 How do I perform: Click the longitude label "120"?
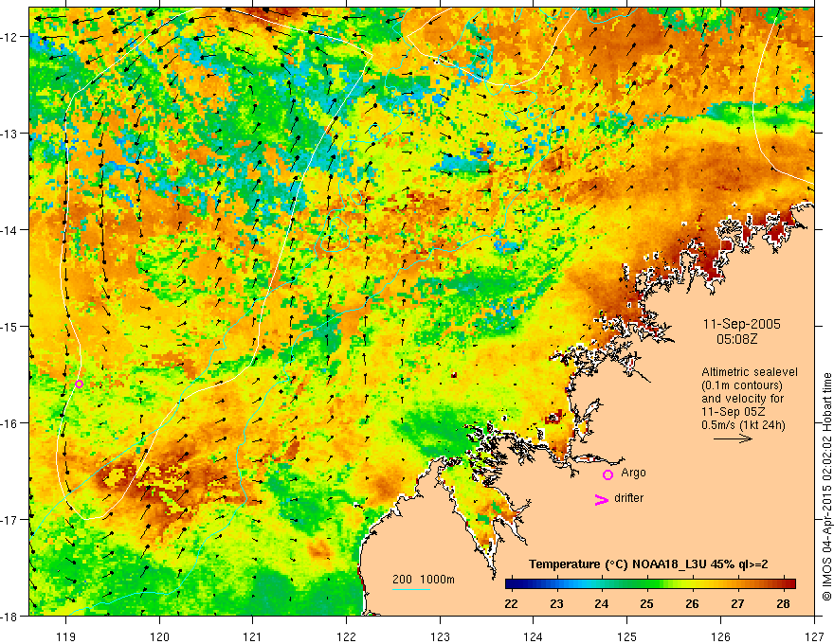pyautogui.click(x=159, y=636)
